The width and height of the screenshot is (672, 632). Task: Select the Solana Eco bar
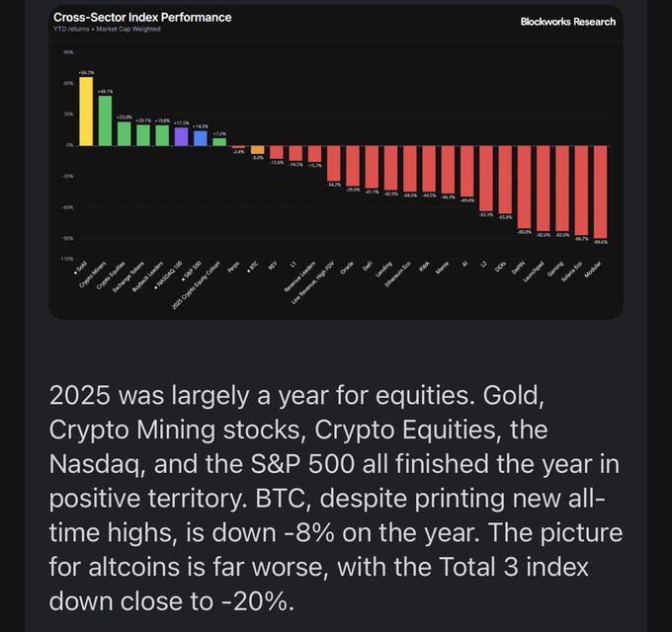point(581,190)
